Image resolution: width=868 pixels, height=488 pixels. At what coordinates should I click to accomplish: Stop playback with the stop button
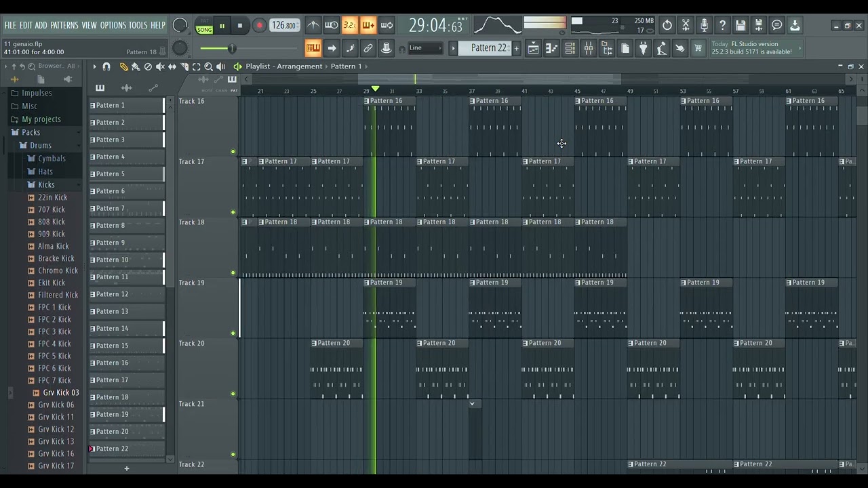[240, 26]
